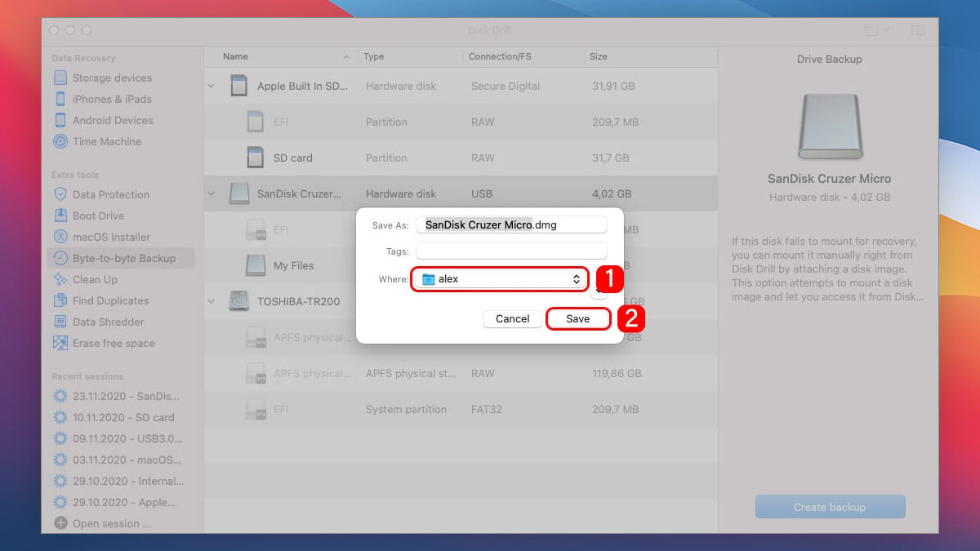The width and height of the screenshot is (980, 551).
Task: Select SD card partition icon
Action: click(x=256, y=158)
